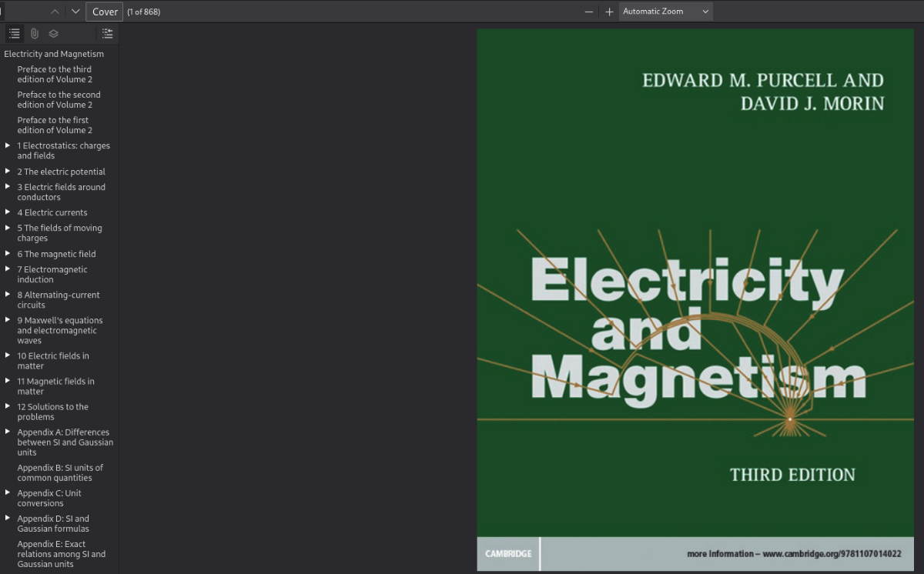Expand chapter 12 Solutions to the problems
924x574 pixels.
click(8, 407)
